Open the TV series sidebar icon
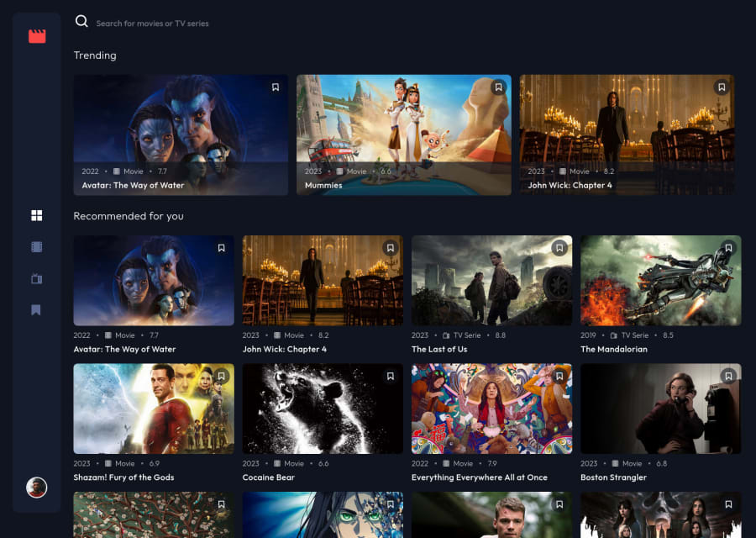 coord(36,278)
